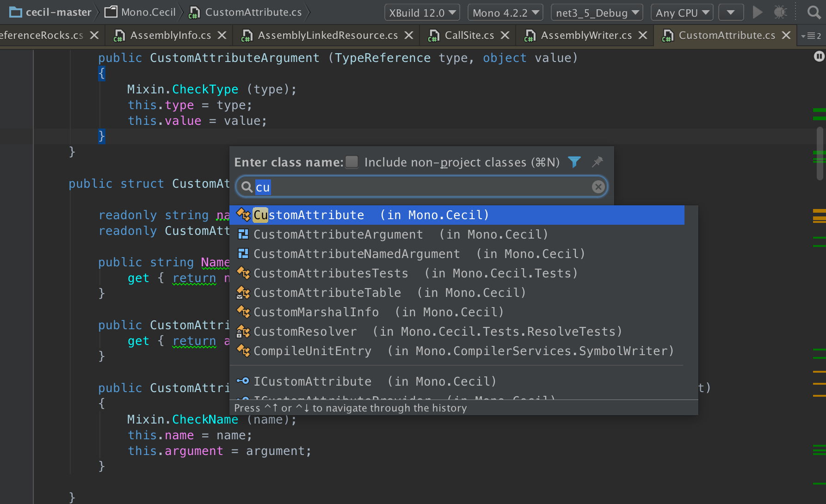Image resolution: width=826 pixels, height=504 pixels.
Task: Enable Include non-project classes
Action: pyautogui.click(x=351, y=162)
